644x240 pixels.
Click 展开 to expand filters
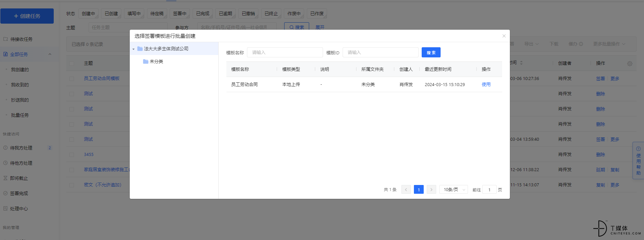(320, 27)
